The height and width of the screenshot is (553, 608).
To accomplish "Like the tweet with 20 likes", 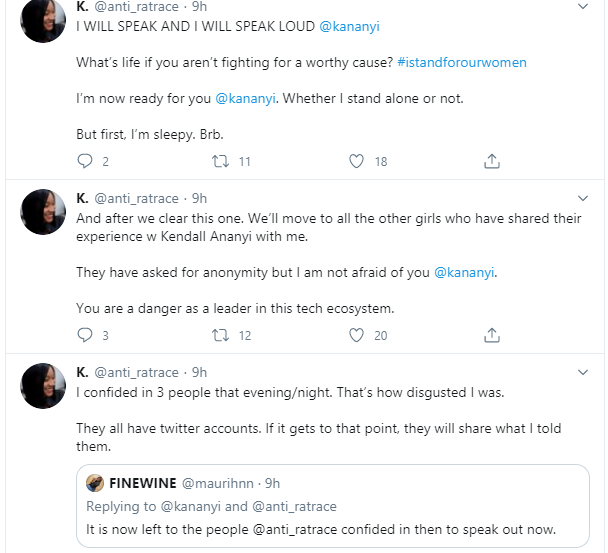I will (x=356, y=335).
